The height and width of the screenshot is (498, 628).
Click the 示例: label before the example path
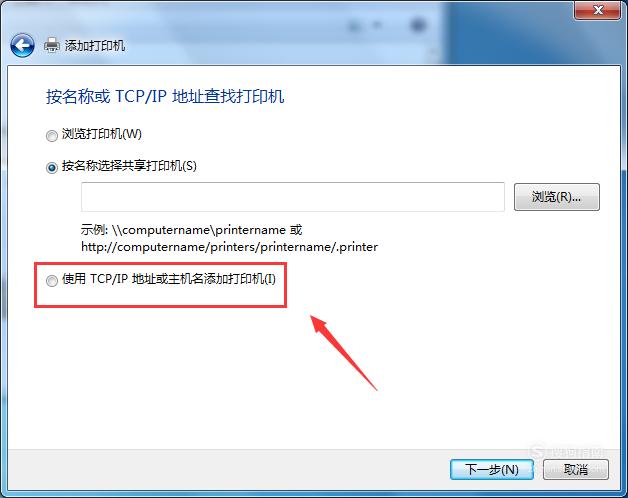94,230
